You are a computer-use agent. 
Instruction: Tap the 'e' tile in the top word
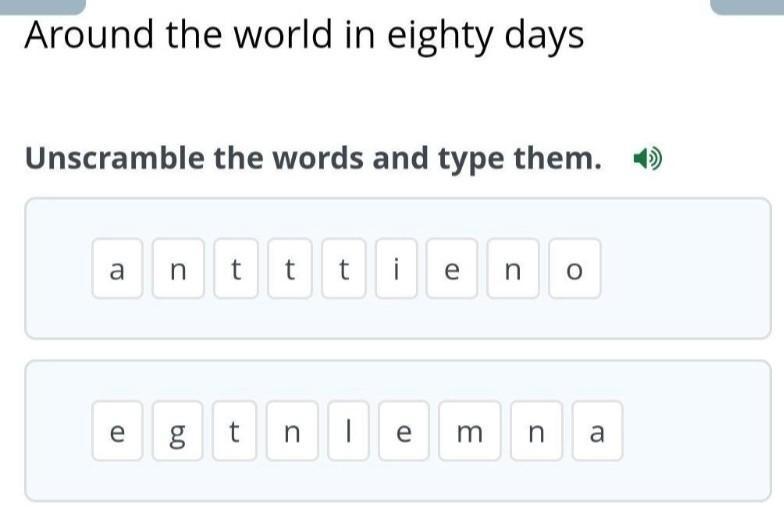point(453,269)
